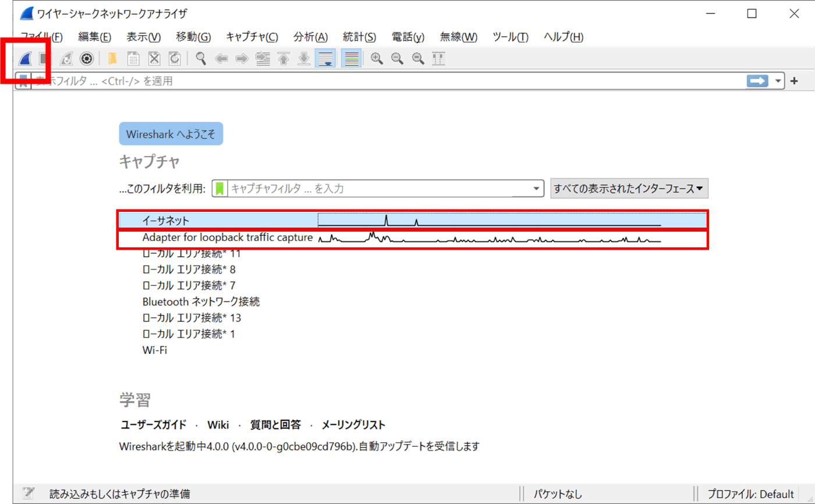Click Wireshark へようこそ button
Image resolution: width=815 pixels, height=504 pixels.
(x=171, y=134)
